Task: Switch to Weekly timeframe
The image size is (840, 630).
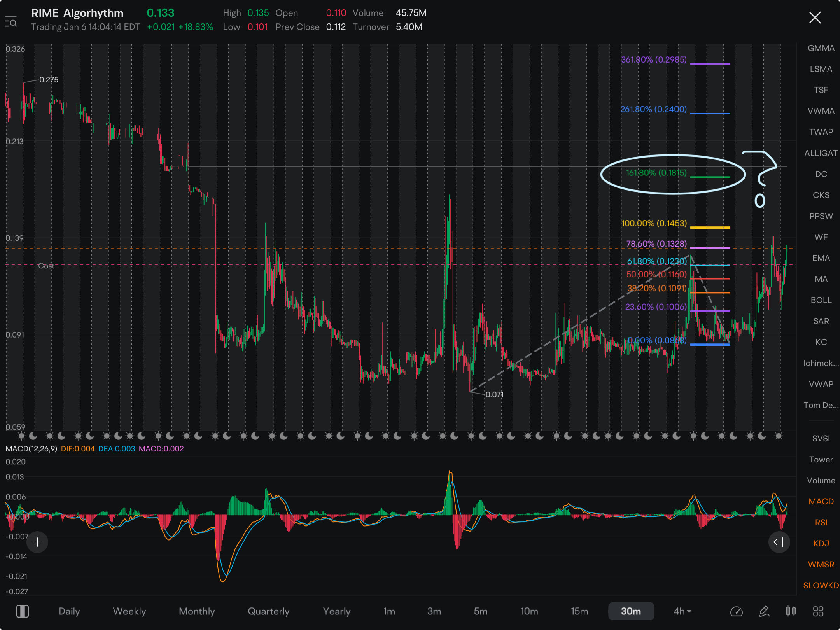Action: [x=129, y=611]
